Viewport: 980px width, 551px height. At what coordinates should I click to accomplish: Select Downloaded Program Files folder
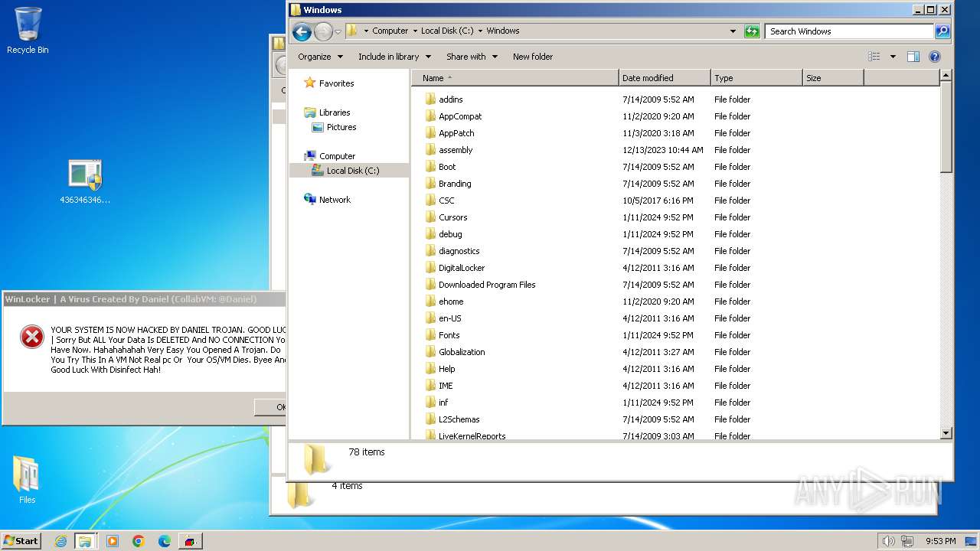(x=487, y=285)
